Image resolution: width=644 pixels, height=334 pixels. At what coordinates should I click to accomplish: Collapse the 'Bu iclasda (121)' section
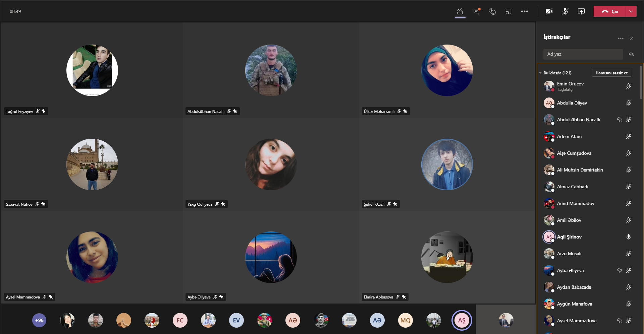click(540, 73)
